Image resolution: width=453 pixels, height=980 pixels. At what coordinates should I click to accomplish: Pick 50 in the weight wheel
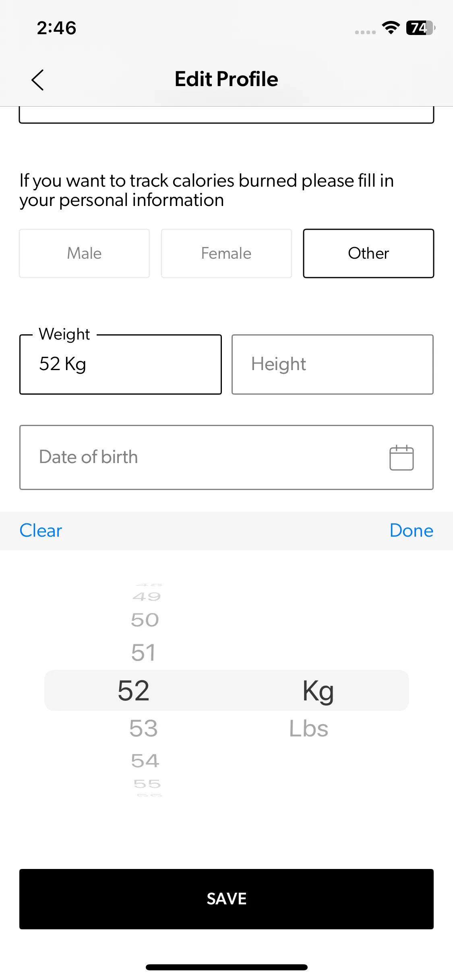tap(145, 620)
